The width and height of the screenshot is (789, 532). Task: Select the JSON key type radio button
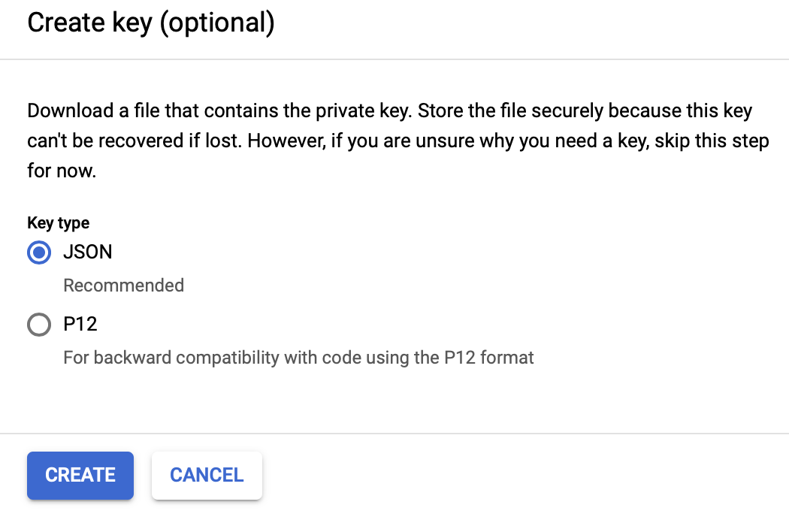click(39, 252)
